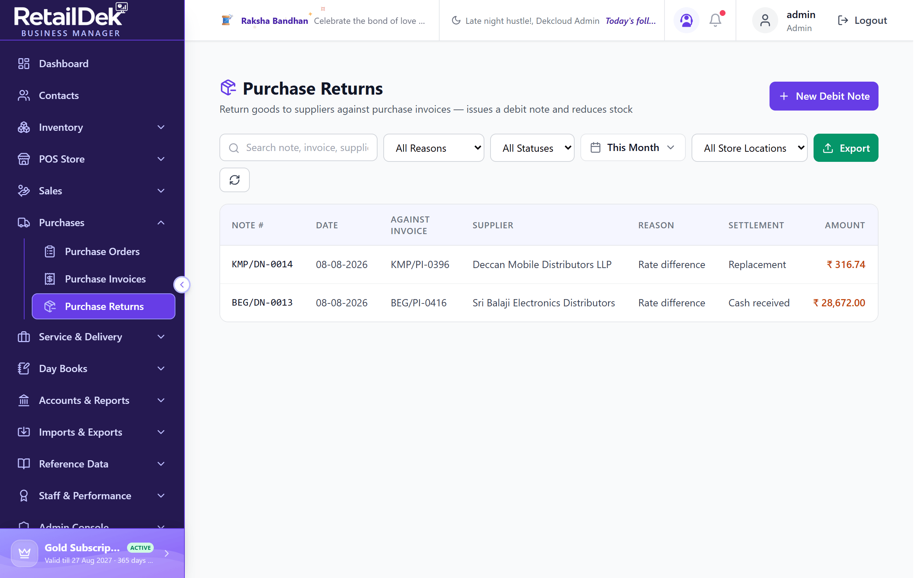Image resolution: width=924 pixels, height=578 pixels.
Task: Click the moon icon beside the late night greeting
Action: [x=456, y=20]
